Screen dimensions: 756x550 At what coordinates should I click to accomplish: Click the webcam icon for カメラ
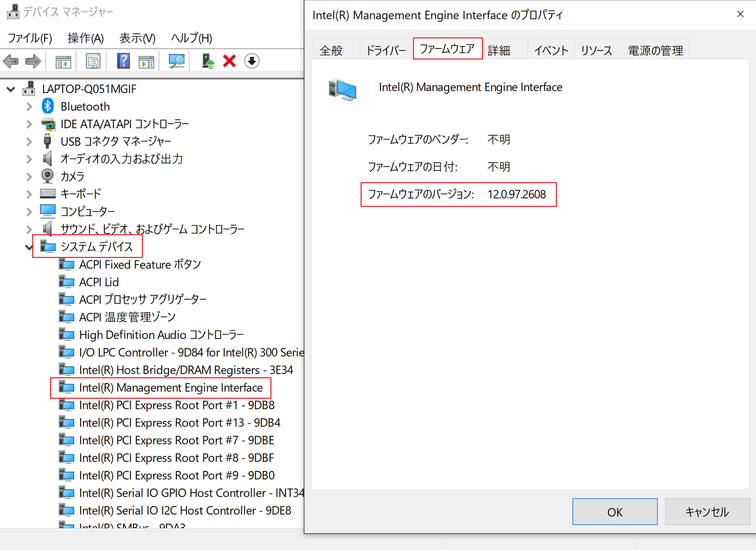pos(47,176)
